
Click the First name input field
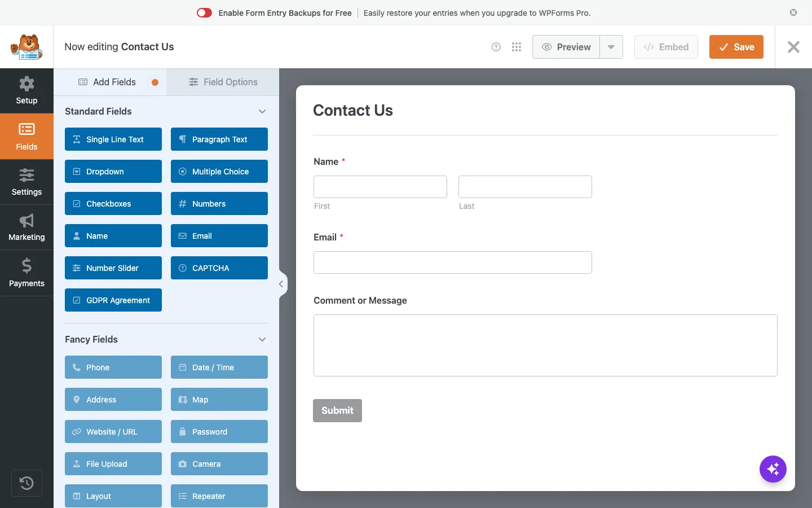click(380, 187)
